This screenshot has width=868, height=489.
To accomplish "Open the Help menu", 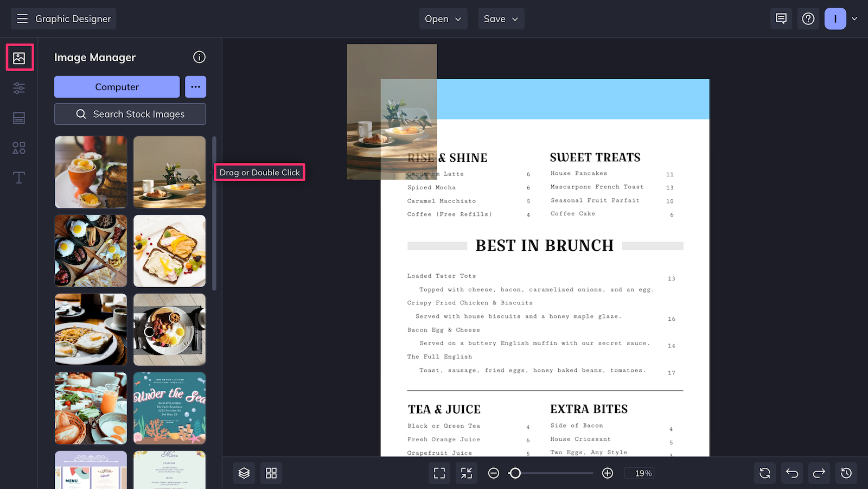I will click(x=808, y=18).
